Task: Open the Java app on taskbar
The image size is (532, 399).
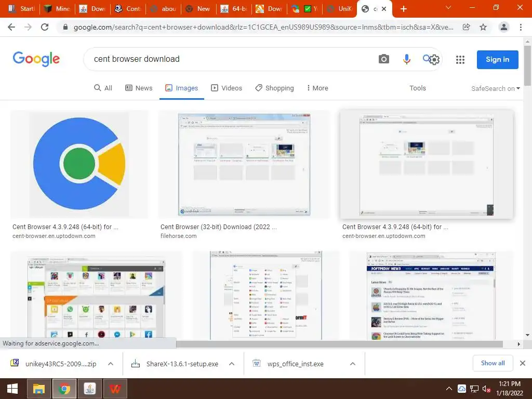Action: [89, 389]
